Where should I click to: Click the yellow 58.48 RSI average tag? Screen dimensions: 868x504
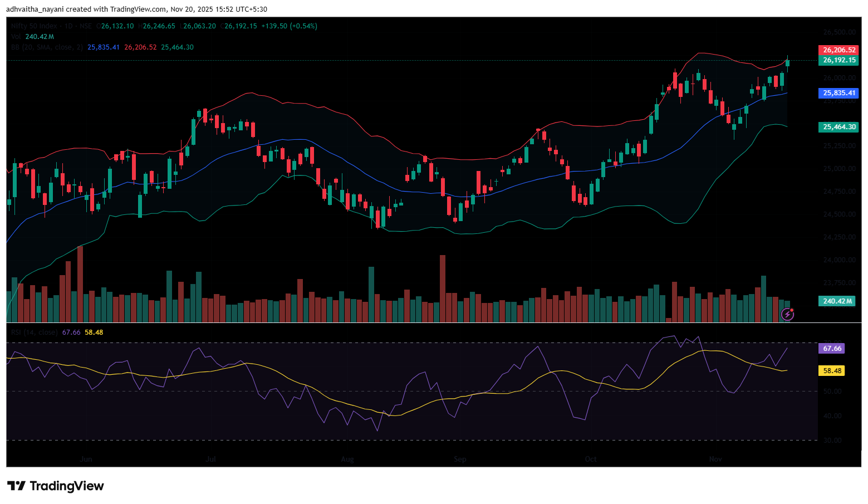pos(831,371)
